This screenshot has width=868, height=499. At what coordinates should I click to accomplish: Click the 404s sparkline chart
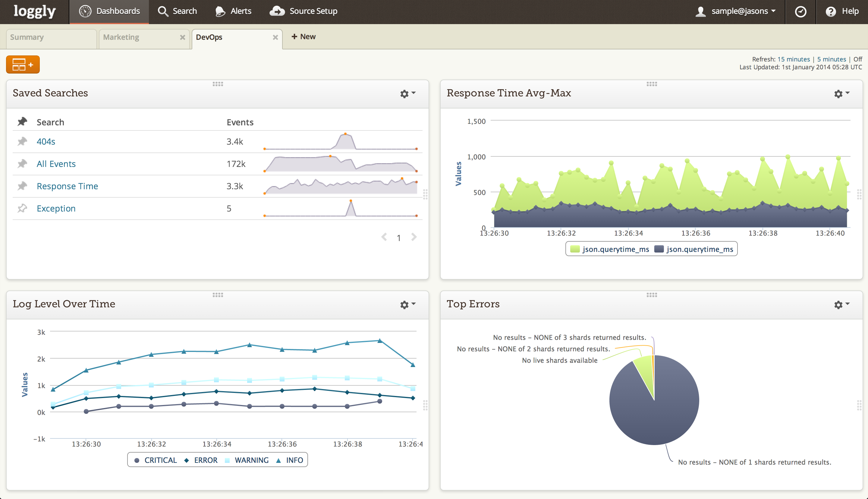point(340,142)
